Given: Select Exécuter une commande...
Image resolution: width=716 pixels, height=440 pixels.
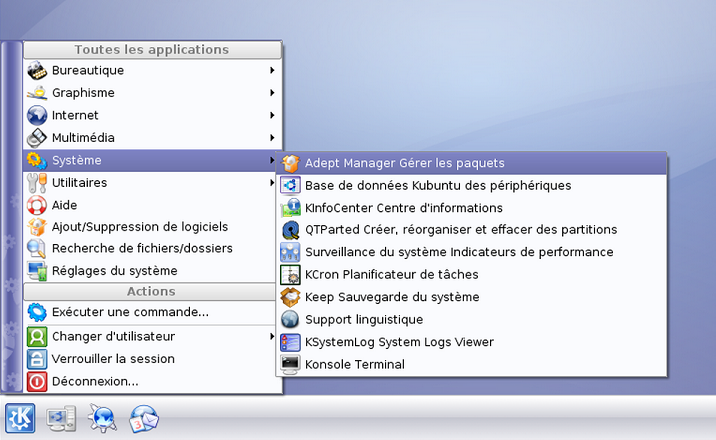Looking at the screenshot, I should 130,312.
